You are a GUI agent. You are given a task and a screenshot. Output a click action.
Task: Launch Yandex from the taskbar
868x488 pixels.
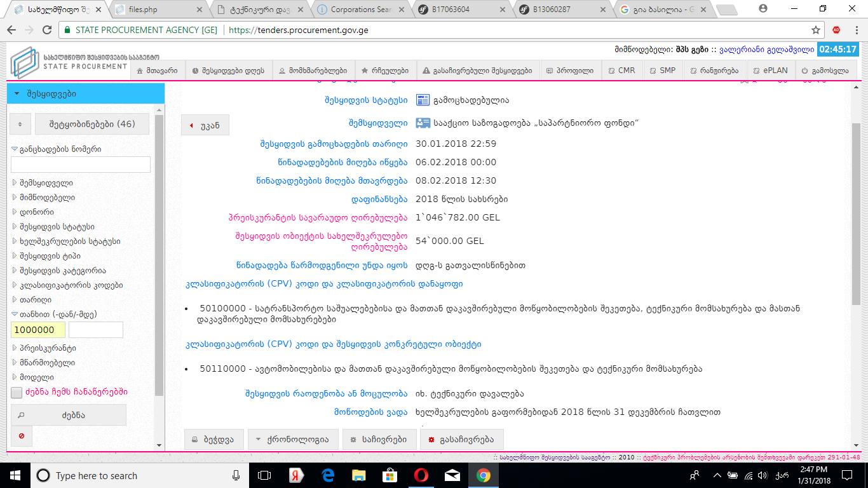click(295, 475)
